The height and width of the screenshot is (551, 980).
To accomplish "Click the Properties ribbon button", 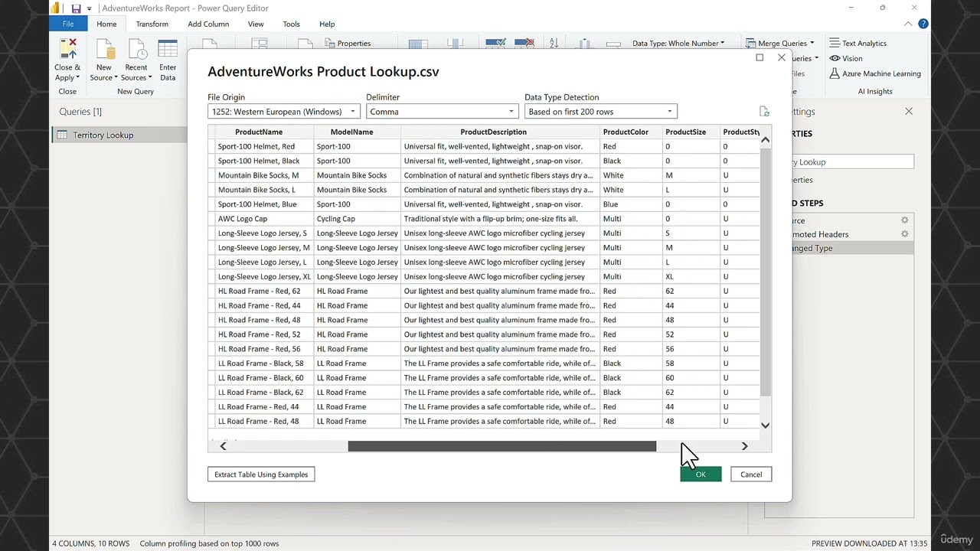I will click(348, 44).
